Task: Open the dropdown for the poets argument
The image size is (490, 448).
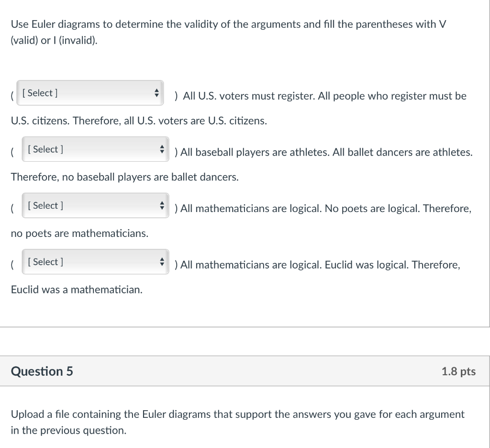Action: 95,205
